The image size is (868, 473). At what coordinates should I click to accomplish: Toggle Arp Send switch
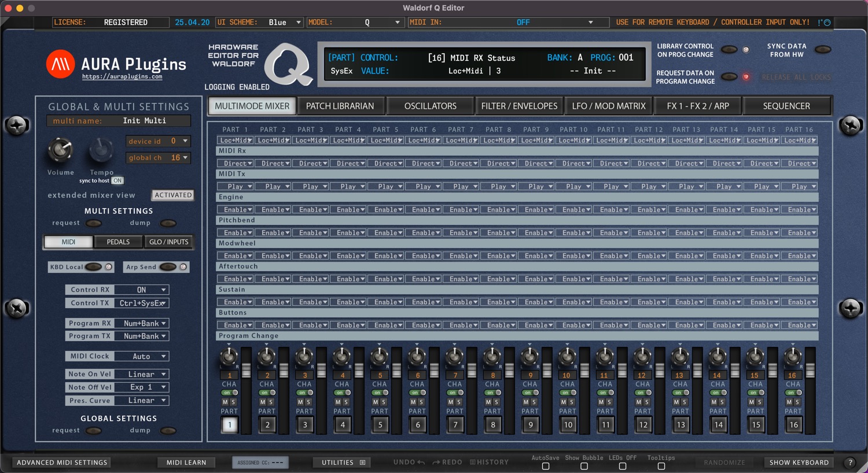[x=168, y=267]
